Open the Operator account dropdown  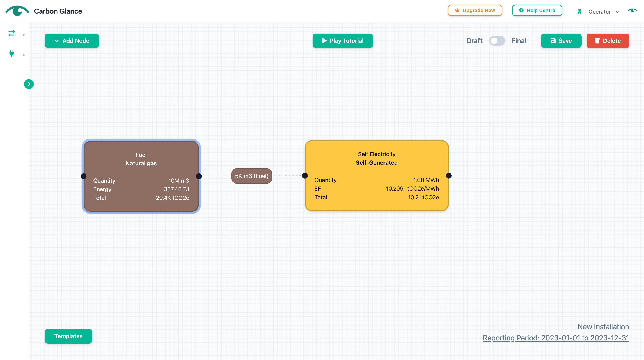point(603,11)
